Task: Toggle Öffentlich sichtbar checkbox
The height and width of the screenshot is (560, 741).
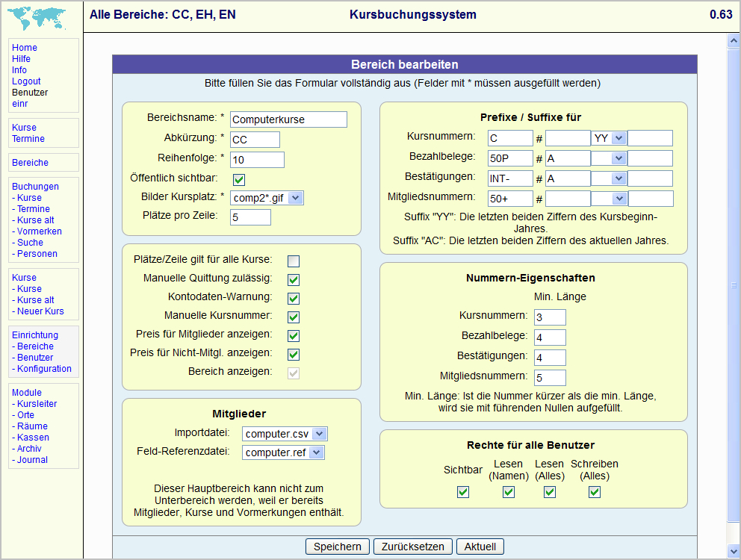Action: click(239, 180)
